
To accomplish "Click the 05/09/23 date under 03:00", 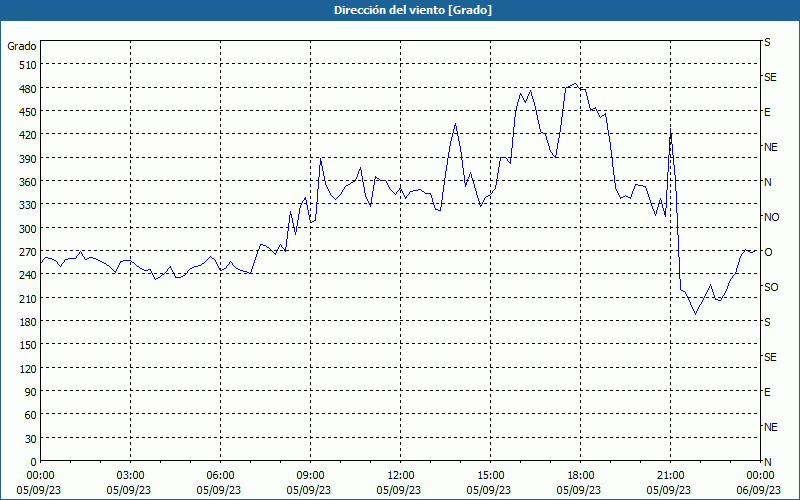I will [129, 490].
